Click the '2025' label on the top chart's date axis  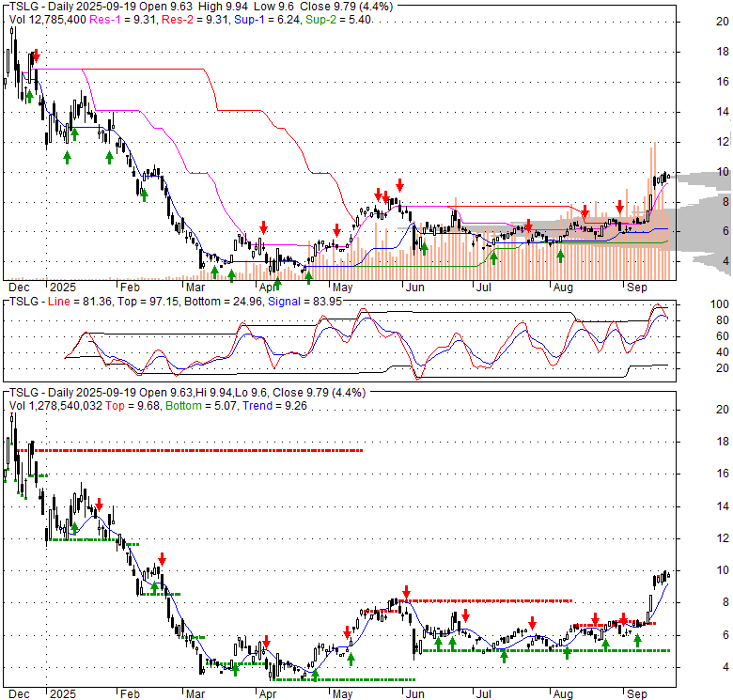click(x=63, y=288)
